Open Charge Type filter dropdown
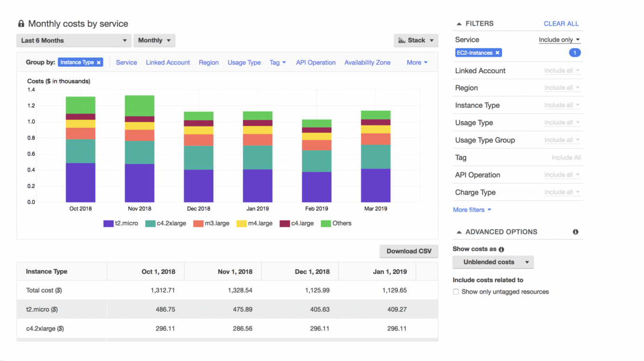 pyautogui.click(x=562, y=192)
